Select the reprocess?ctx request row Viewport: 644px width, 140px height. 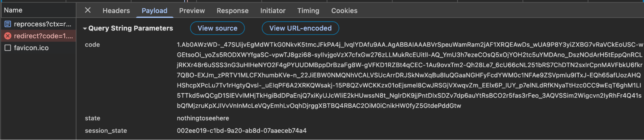[x=42, y=24]
